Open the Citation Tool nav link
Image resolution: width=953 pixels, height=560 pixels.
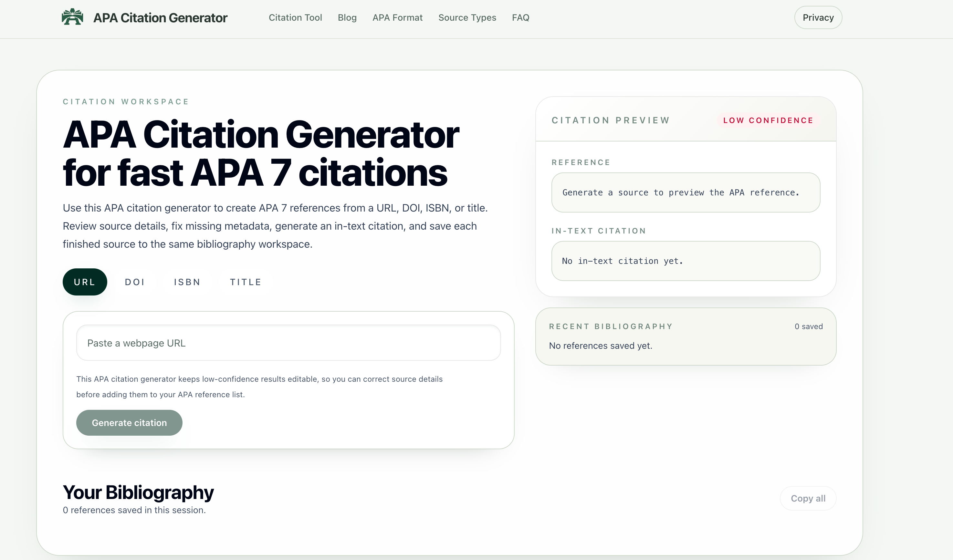[x=295, y=17]
